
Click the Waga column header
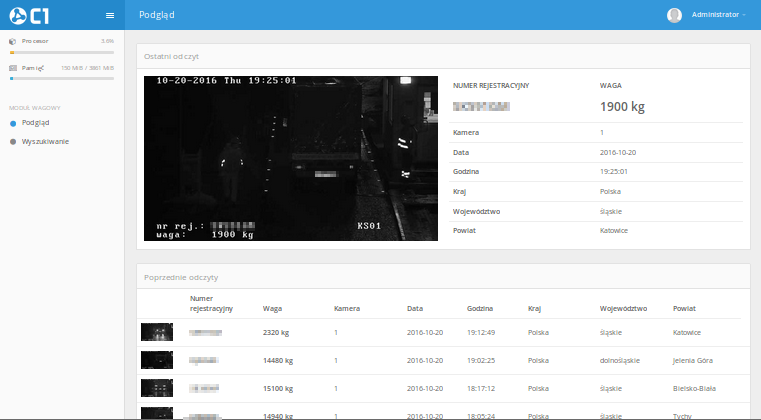tap(272, 308)
